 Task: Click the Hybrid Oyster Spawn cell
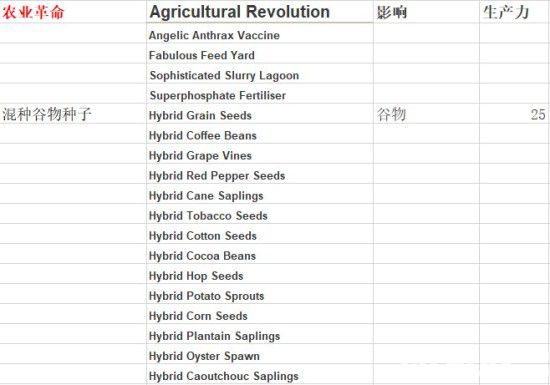pos(260,356)
